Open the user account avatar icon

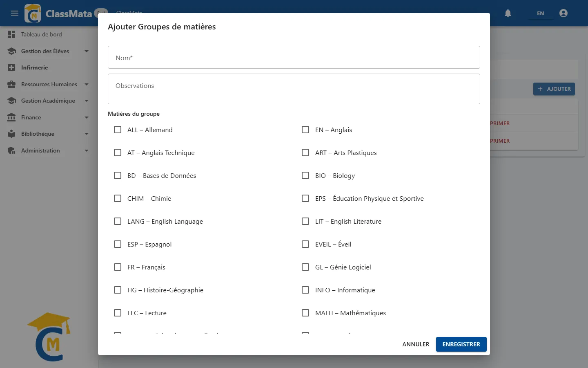pyautogui.click(x=563, y=13)
